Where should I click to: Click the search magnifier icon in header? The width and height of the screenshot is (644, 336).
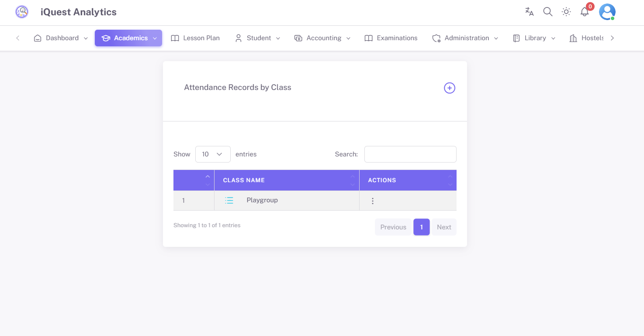pos(547,12)
